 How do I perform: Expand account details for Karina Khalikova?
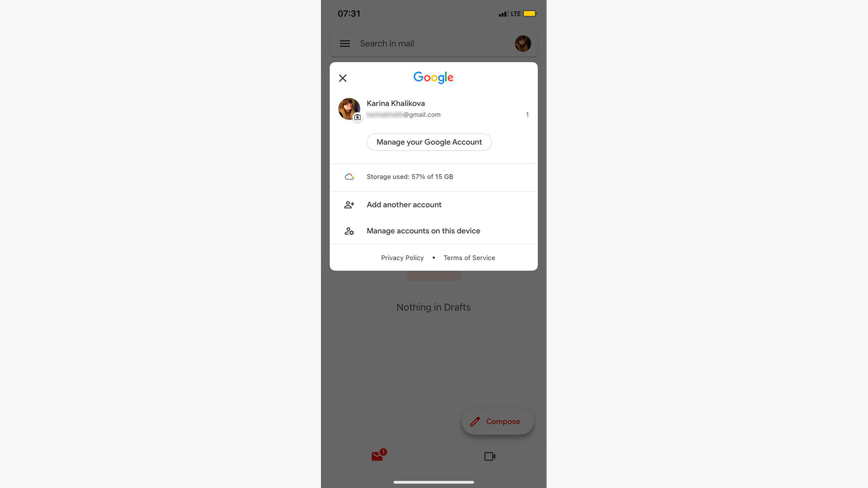pos(434,108)
